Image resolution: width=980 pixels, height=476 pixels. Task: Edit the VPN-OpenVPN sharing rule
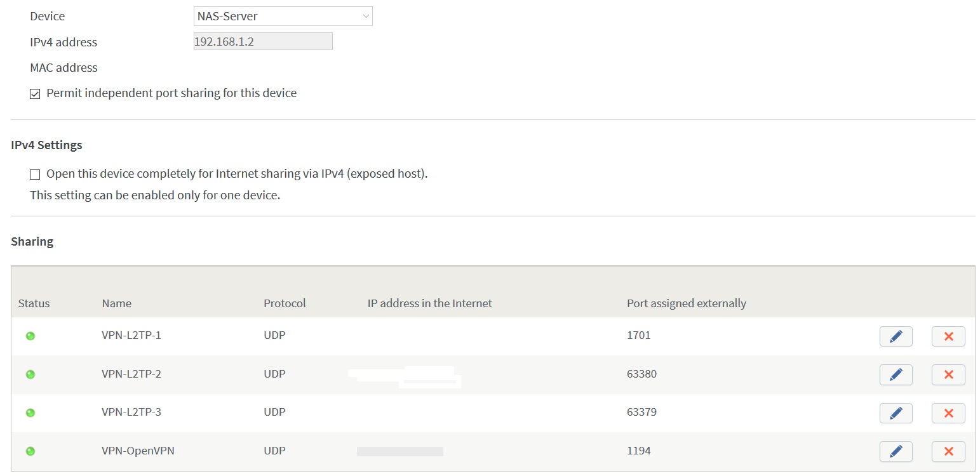click(x=896, y=451)
